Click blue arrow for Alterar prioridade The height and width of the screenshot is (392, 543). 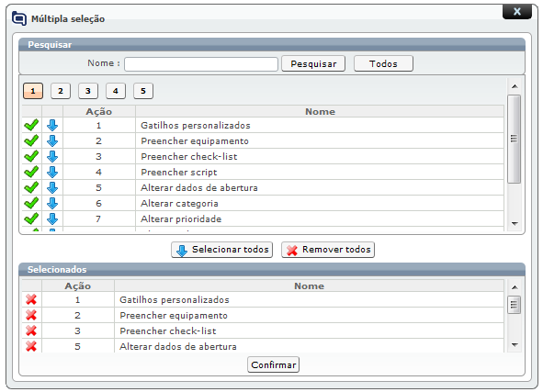click(x=52, y=218)
